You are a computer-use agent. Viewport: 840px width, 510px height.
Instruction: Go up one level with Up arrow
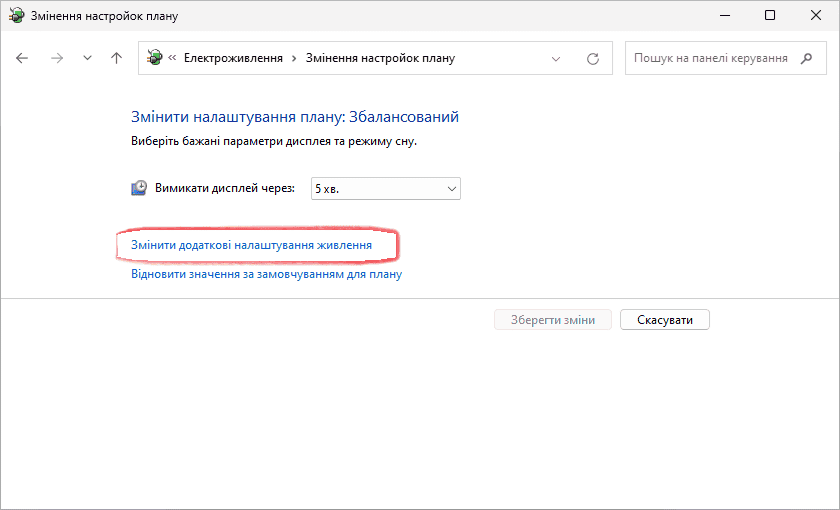point(116,58)
